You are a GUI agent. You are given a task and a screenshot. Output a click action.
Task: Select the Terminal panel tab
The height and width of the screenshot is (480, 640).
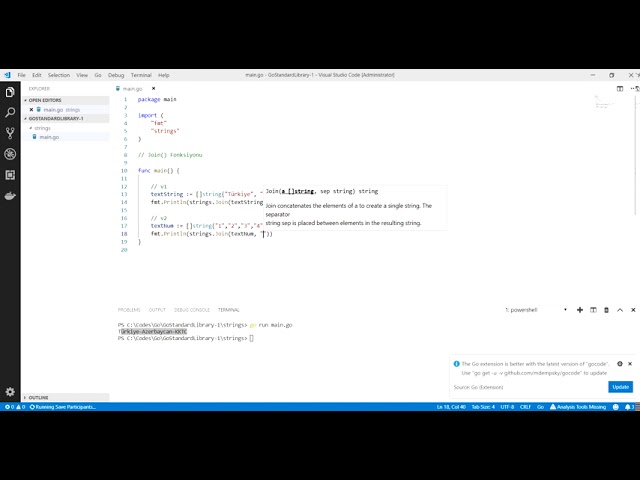click(x=229, y=310)
